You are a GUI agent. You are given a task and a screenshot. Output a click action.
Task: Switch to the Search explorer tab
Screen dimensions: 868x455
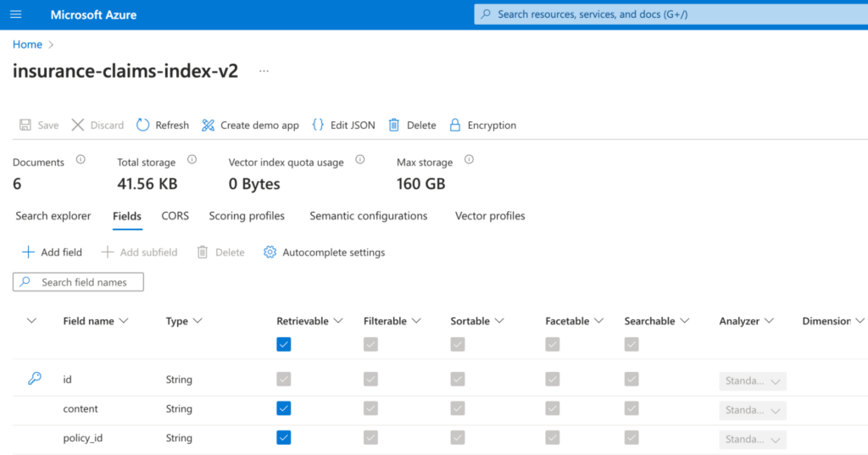point(53,216)
